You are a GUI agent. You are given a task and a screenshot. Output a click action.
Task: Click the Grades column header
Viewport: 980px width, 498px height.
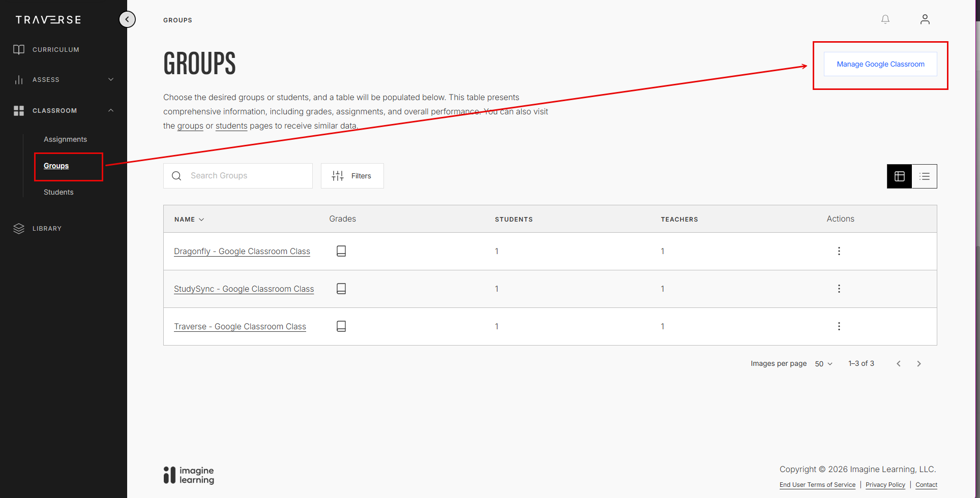click(342, 219)
